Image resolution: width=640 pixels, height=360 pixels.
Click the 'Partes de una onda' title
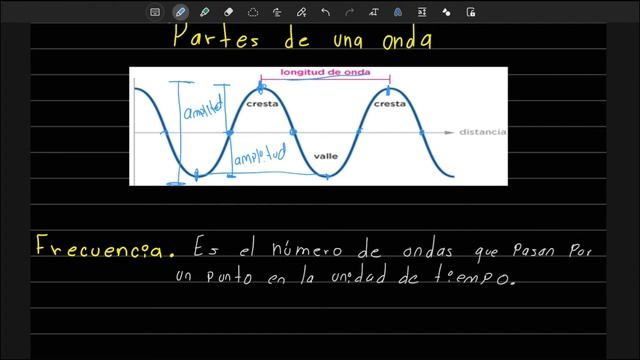coord(302,37)
